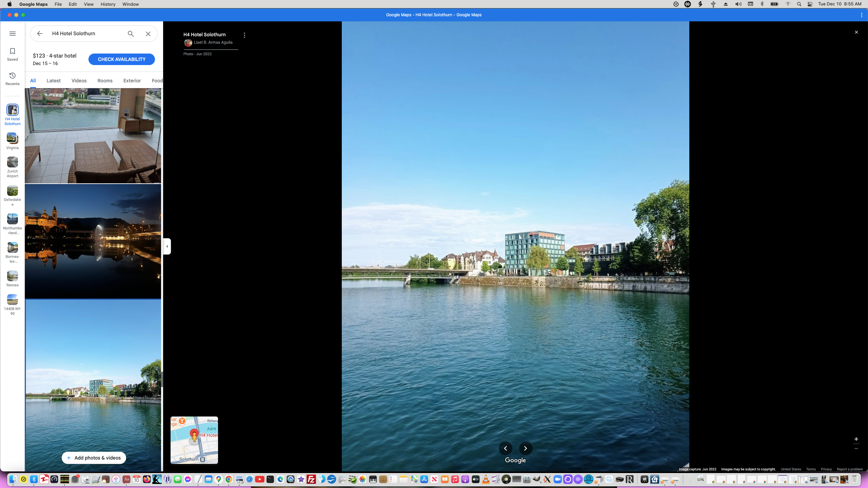Image resolution: width=868 pixels, height=488 pixels.
Task: Show the next photo
Action: pos(526,448)
